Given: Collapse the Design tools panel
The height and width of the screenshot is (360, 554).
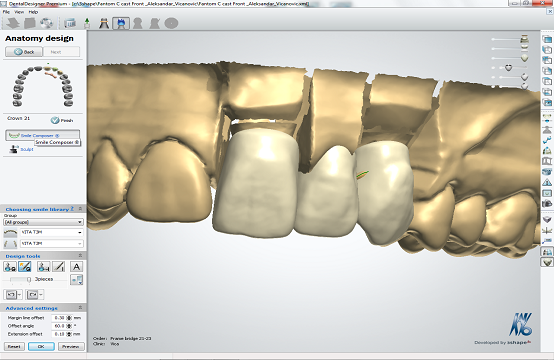Looking at the screenshot, I should click(x=80, y=256).
